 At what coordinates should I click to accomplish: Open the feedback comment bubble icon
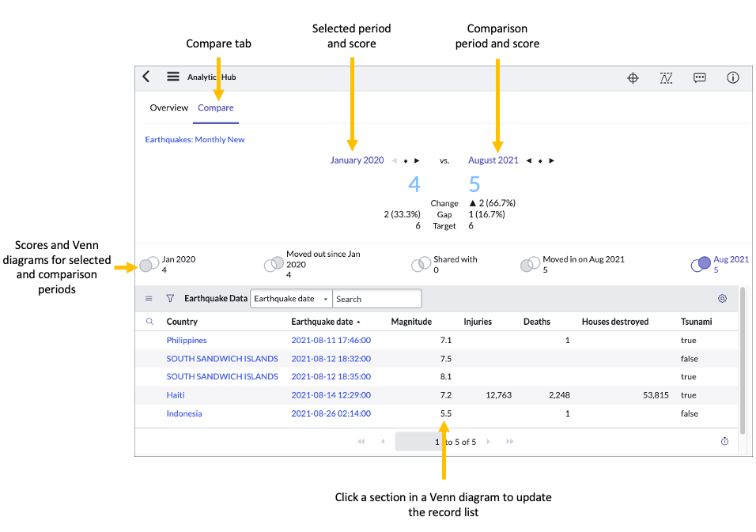(x=699, y=77)
